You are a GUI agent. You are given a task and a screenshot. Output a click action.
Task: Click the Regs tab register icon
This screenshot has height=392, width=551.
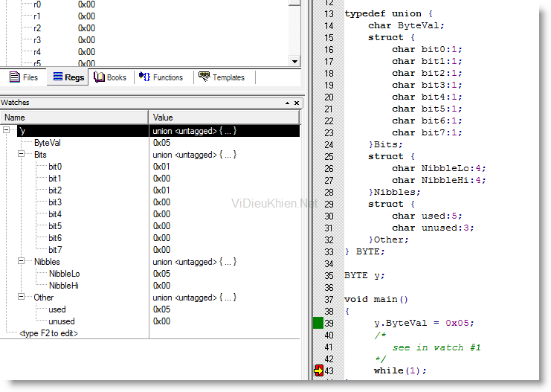click(x=58, y=77)
